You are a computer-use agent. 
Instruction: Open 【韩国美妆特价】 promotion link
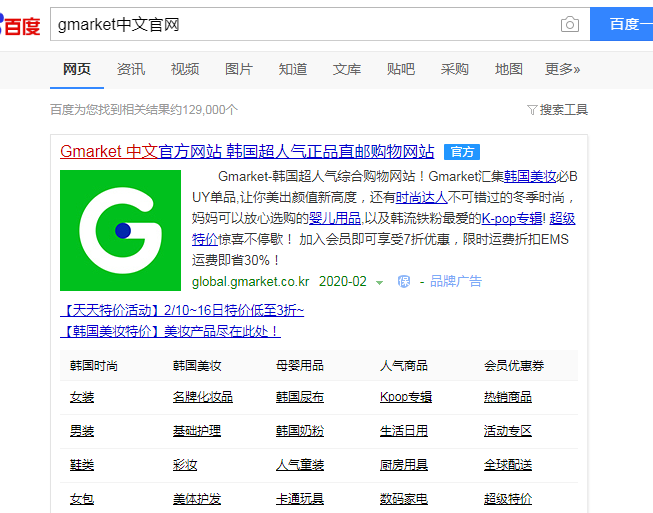[170, 331]
